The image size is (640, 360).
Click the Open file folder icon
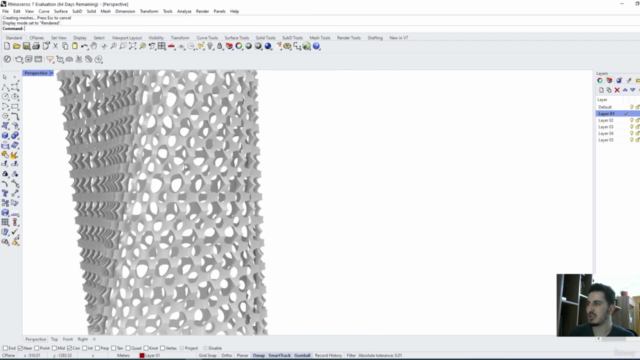(17, 46)
